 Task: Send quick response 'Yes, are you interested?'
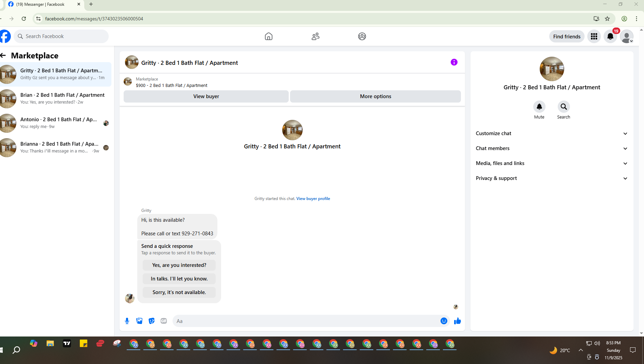tap(179, 265)
